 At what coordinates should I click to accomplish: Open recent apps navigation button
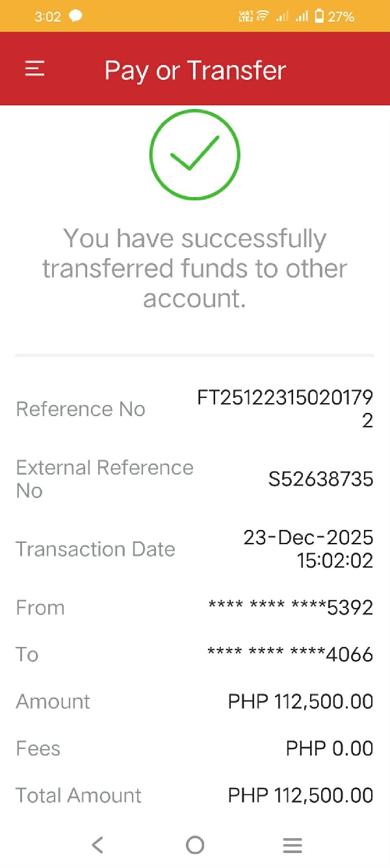point(292,845)
